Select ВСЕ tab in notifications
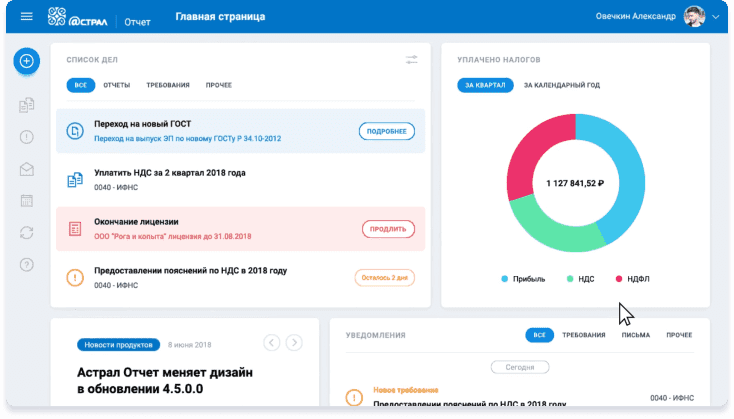This screenshot has width=734, height=419. pyautogui.click(x=539, y=335)
